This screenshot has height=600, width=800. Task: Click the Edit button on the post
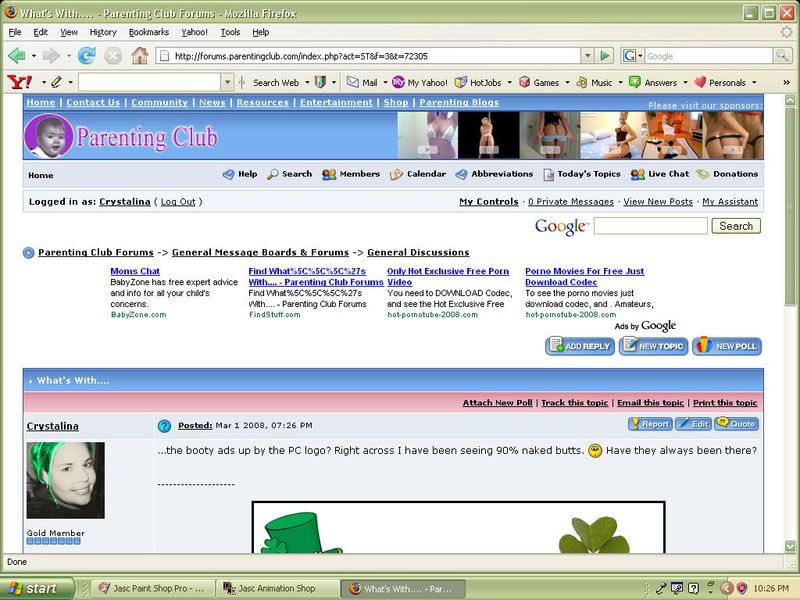coord(694,424)
